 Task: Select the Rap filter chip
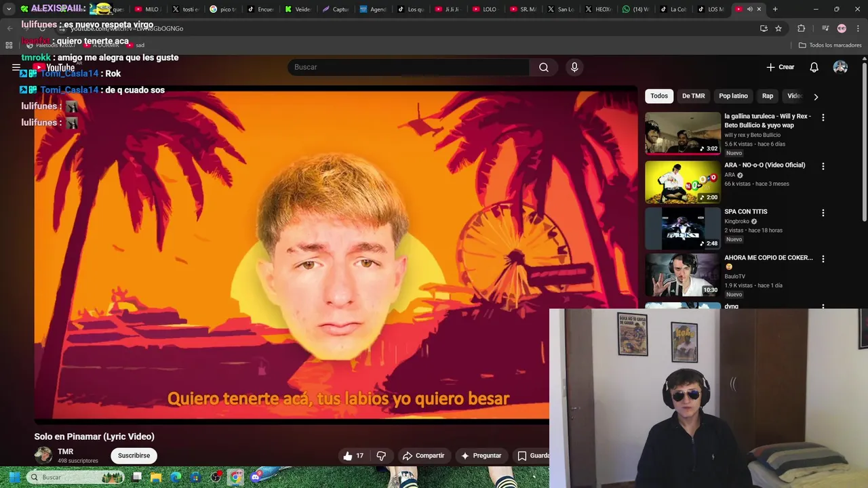coord(767,96)
